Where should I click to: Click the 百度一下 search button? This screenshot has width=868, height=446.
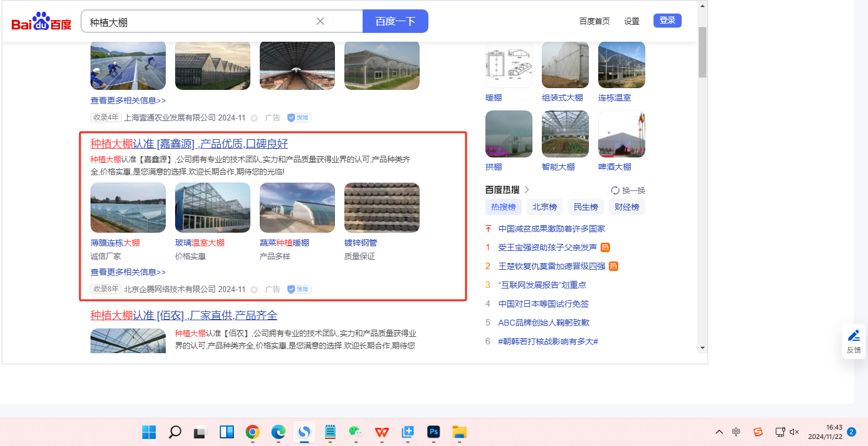pyautogui.click(x=396, y=21)
